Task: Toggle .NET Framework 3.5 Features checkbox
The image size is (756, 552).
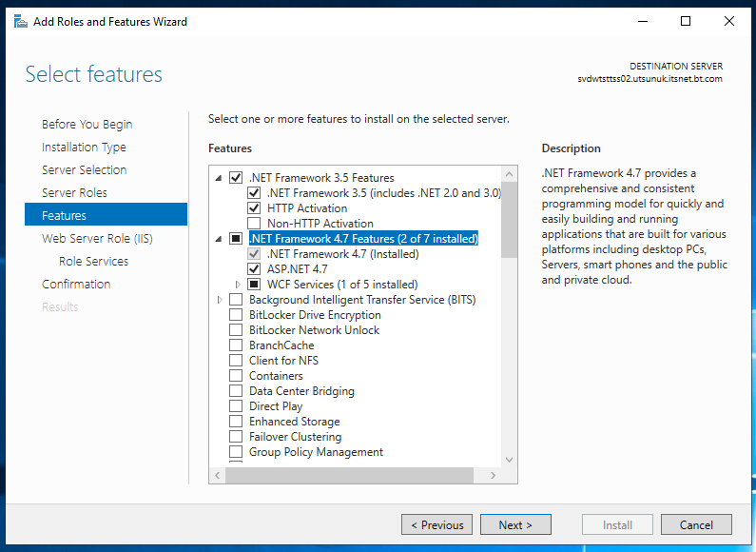Action: pyautogui.click(x=236, y=178)
